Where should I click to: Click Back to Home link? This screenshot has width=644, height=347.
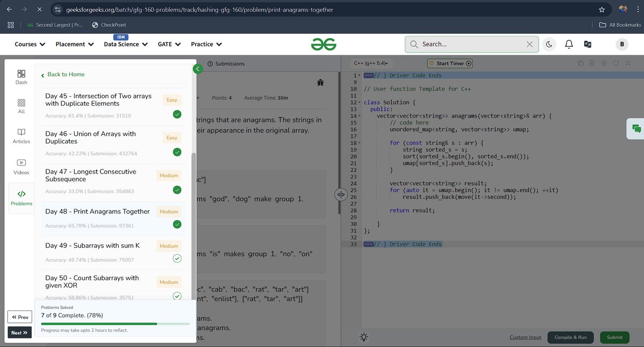point(62,74)
